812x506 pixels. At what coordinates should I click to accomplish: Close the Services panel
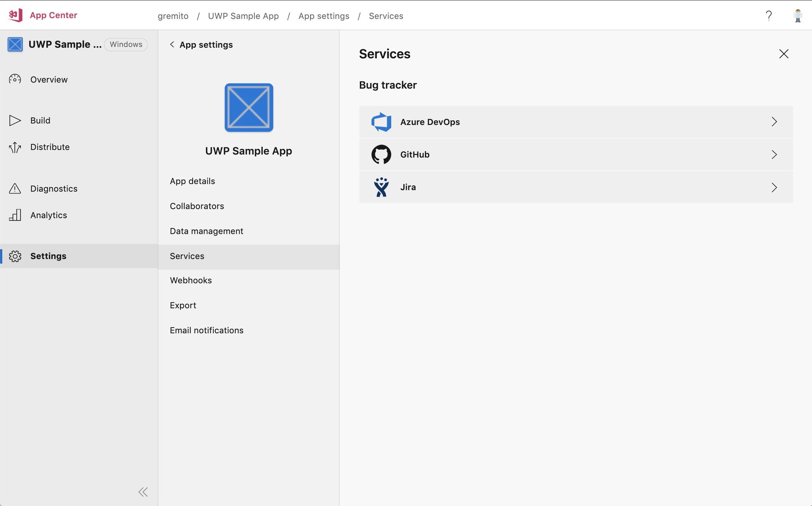tap(784, 54)
